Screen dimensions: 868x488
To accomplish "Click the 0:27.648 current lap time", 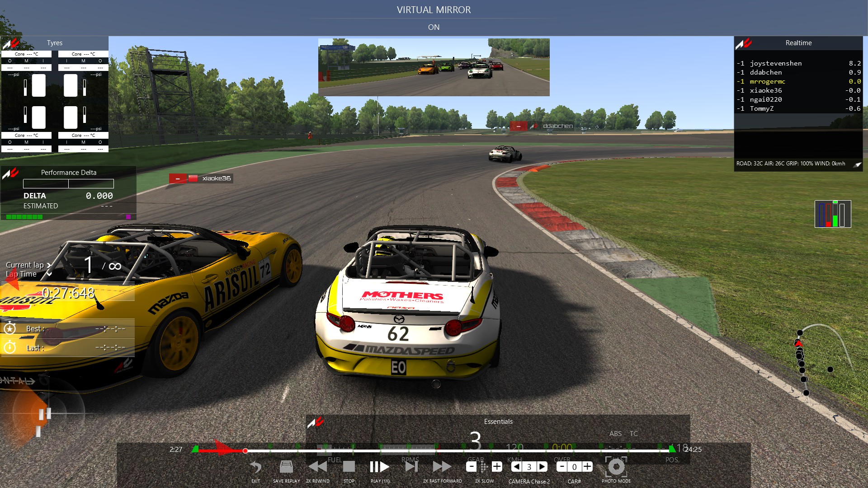I will tap(68, 293).
